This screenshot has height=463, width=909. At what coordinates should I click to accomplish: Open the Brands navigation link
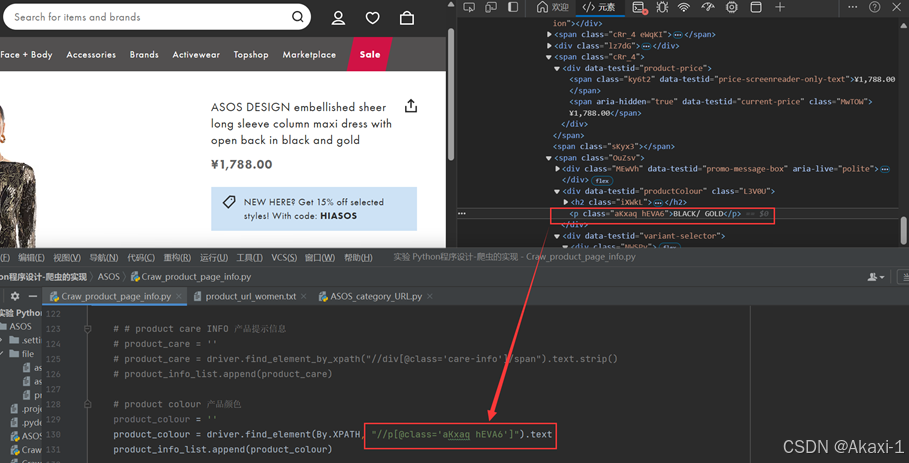pyautogui.click(x=144, y=54)
